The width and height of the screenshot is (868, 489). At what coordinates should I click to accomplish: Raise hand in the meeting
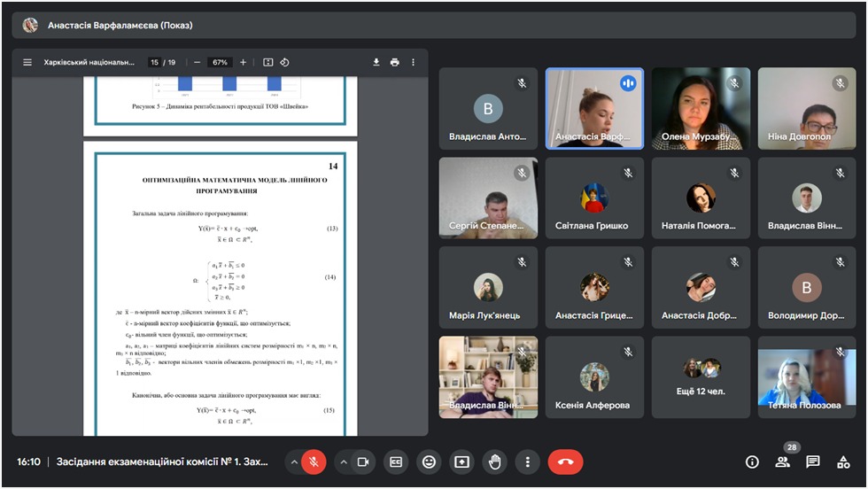(494, 462)
